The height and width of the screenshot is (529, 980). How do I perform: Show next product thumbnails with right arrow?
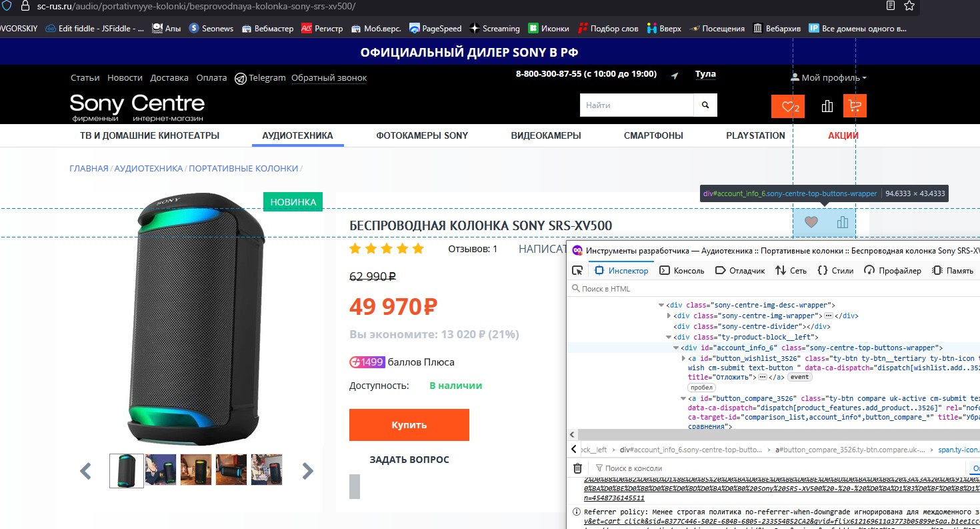click(x=307, y=471)
